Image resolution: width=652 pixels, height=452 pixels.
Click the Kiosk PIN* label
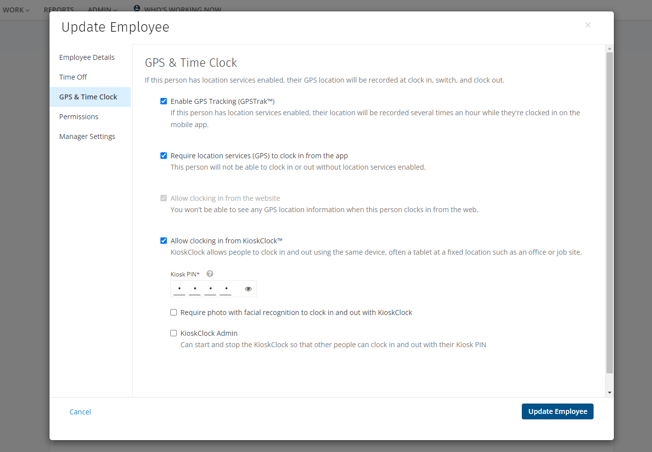pyautogui.click(x=185, y=274)
